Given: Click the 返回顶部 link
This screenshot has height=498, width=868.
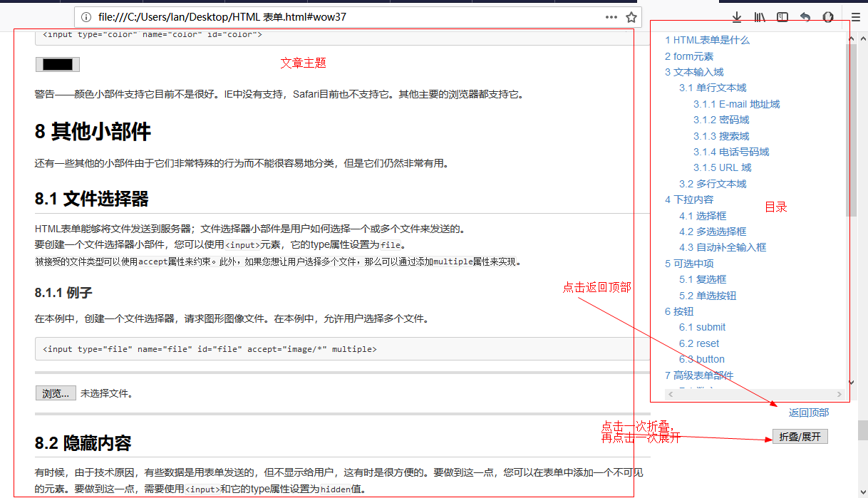Looking at the screenshot, I should 809,413.
